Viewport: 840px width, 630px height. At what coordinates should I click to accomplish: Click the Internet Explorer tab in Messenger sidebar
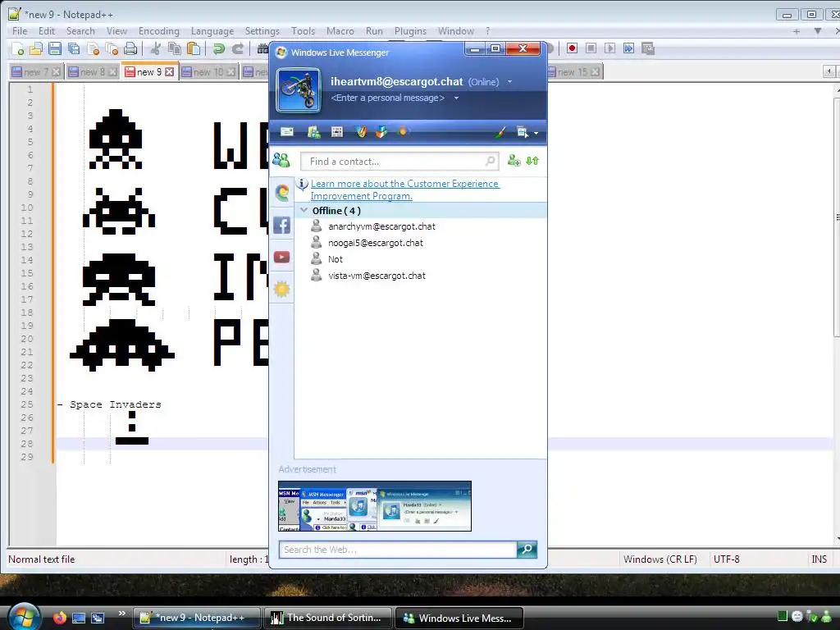point(282,192)
